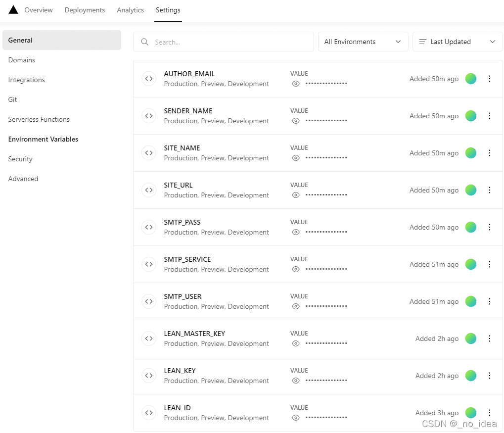Viewport: 504px width, 433px height.
Task: Click the code icon beside SMTP_USER
Action: pos(149,301)
